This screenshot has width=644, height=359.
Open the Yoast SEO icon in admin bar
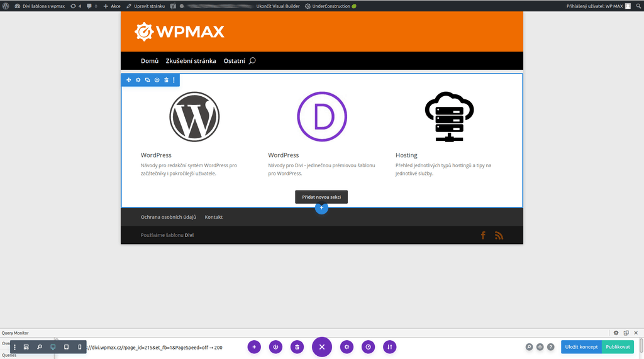(173, 6)
